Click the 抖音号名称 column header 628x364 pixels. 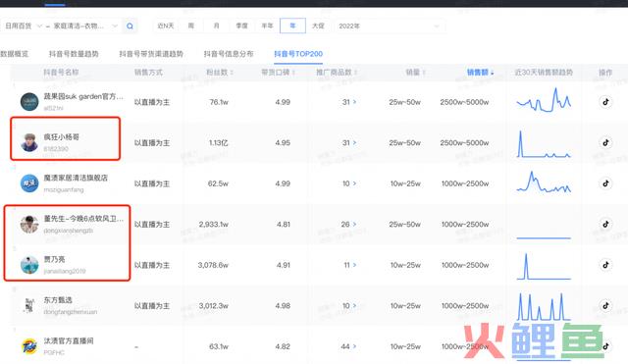pyautogui.click(x=61, y=73)
